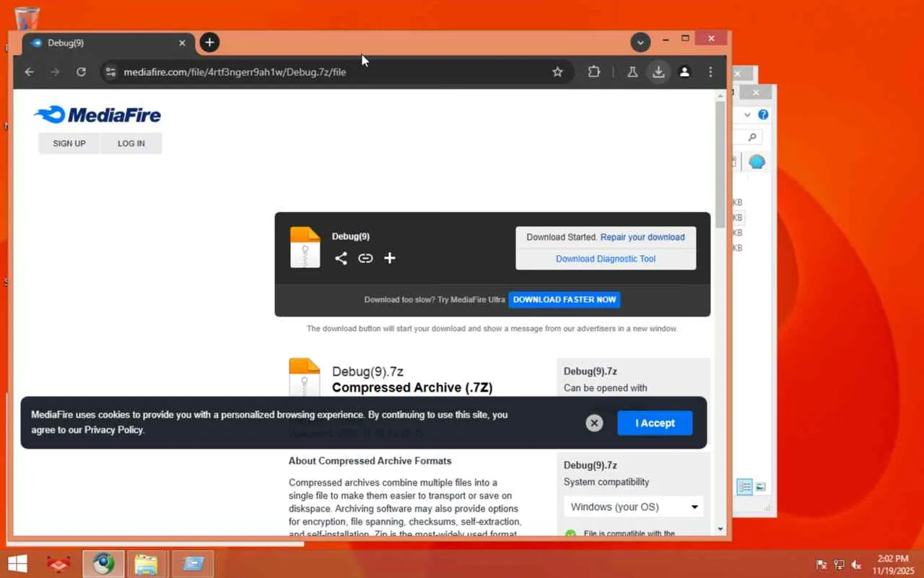Click the network tray icon
Screen dimensions: 924x578
point(839,565)
